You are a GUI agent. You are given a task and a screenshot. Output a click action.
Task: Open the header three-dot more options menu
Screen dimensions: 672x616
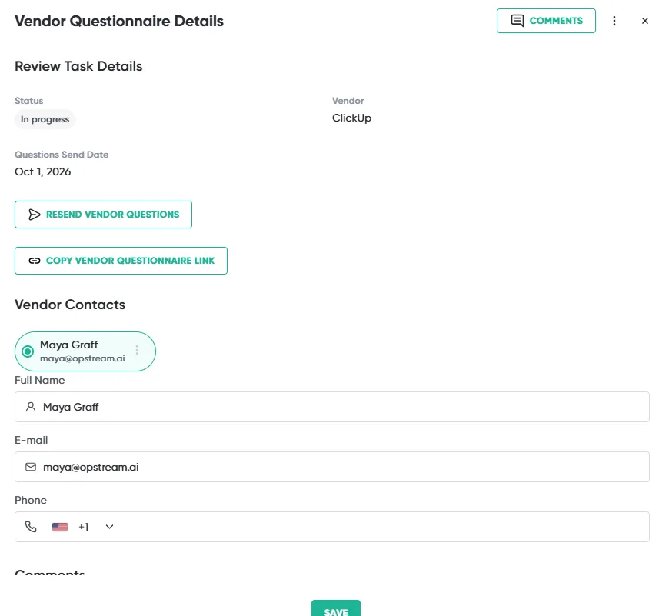coord(614,21)
